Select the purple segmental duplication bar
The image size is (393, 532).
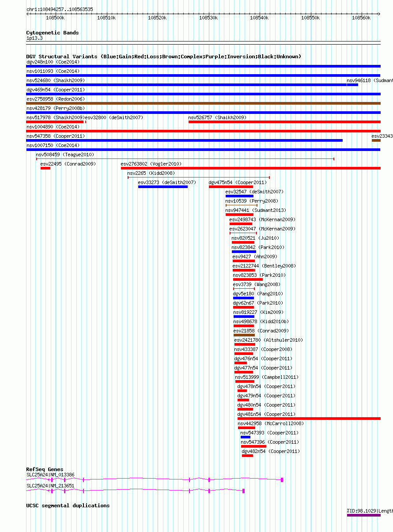[x=364, y=515]
